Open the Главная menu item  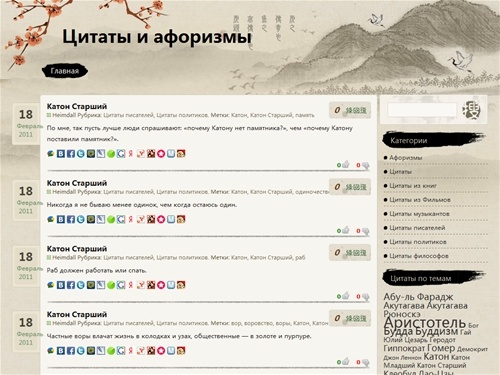click(x=65, y=71)
